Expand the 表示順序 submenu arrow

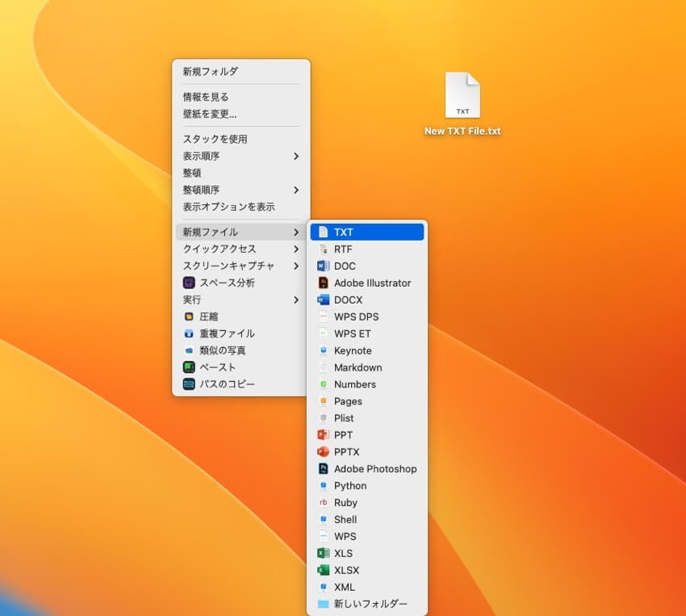tap(296, 156)
